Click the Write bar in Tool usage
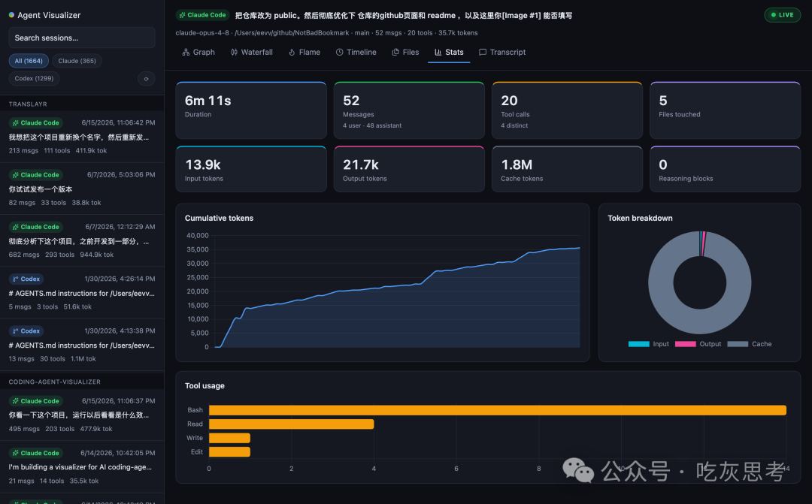Viewport: 812px width, 504px height. pyautogui.click(x=229, y=439)
